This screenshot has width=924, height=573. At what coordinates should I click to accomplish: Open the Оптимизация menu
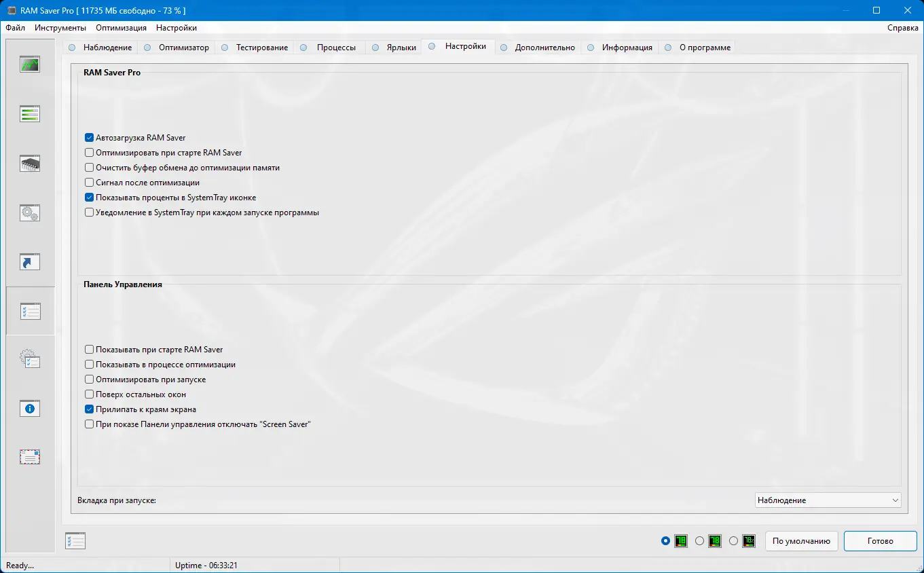(x=121, y=28)
